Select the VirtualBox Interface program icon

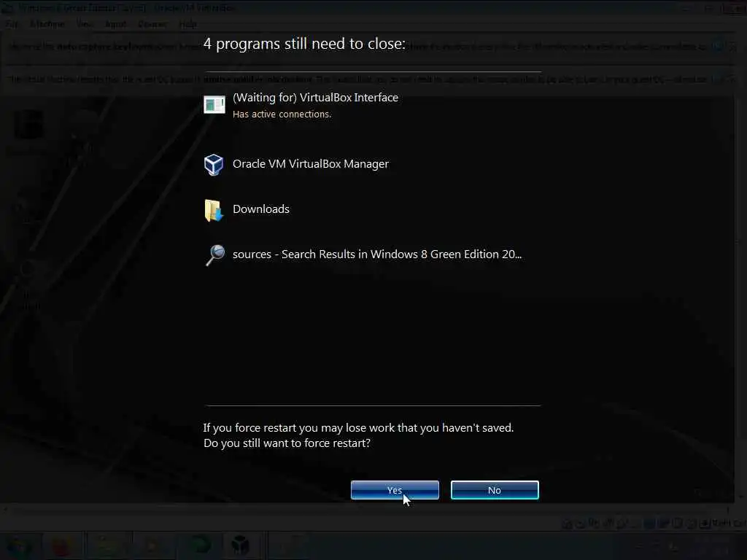point(214,105)
